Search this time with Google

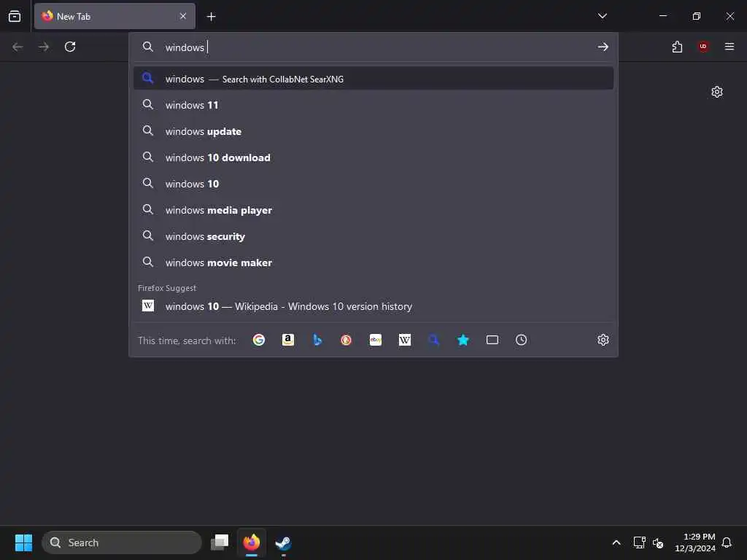259,340
